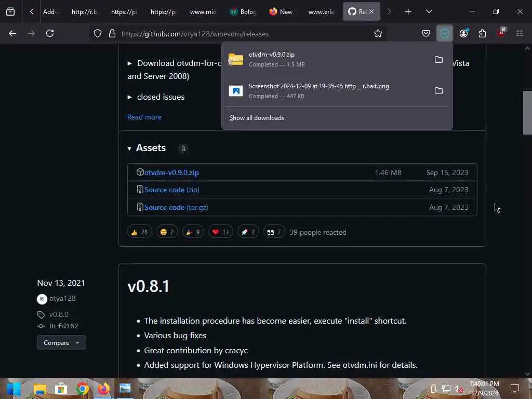The height and width of the screenshot is (399, 532).
Task: Switch to the New tab
Action: point(282,11)
